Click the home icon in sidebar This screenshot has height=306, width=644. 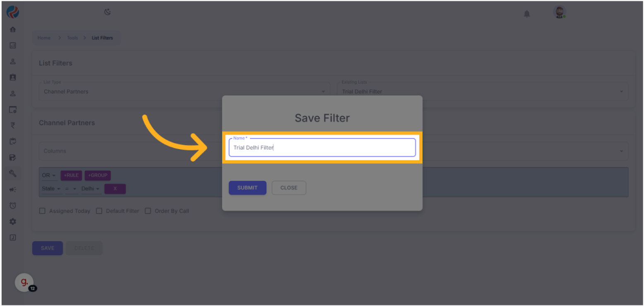13,30
